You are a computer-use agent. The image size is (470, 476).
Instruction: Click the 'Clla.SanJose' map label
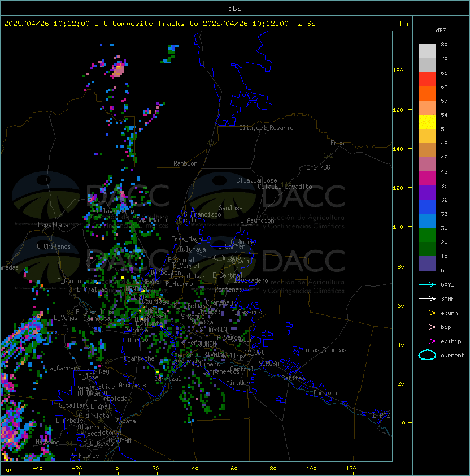pos(256,180)
